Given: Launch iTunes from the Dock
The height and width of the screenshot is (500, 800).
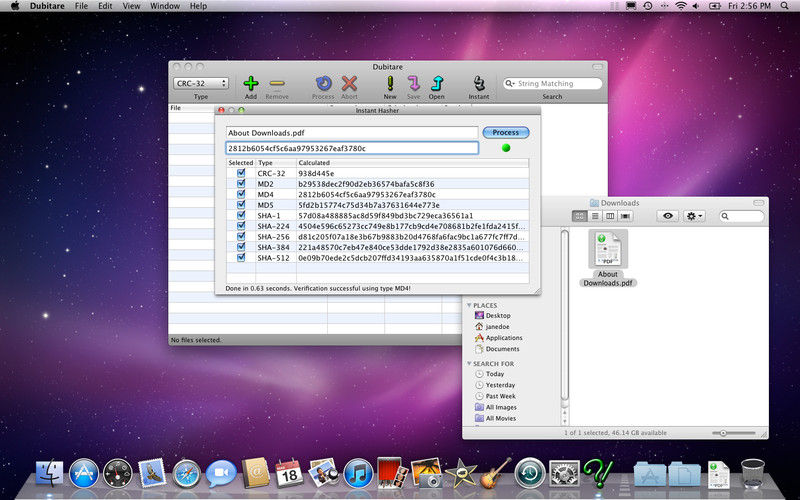Looking at the screenshot, I should [x=358, y=473].
